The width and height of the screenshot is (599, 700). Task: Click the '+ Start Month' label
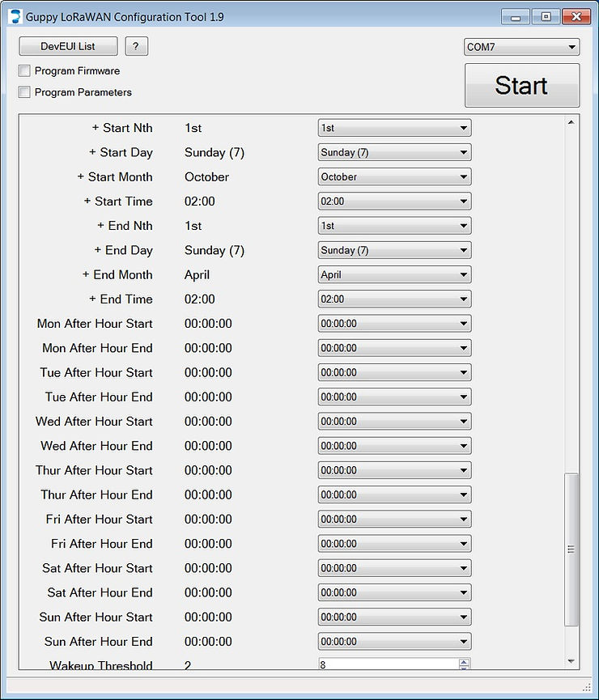click(115, 176)
